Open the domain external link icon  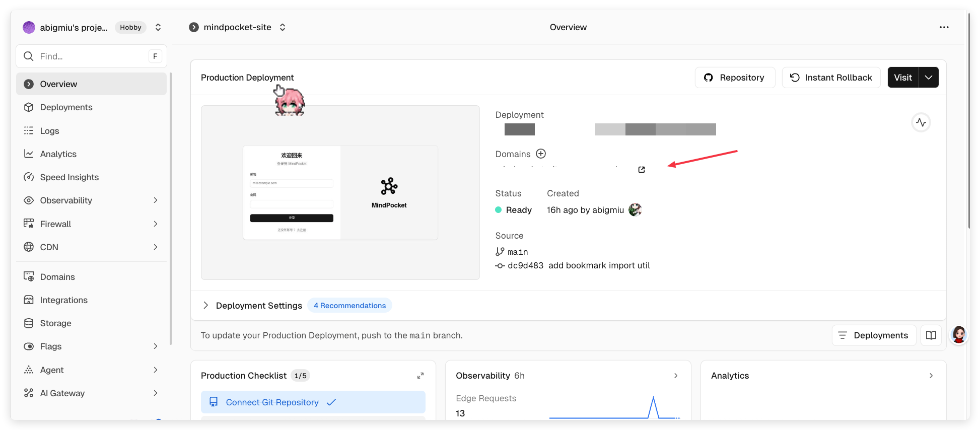641,170
